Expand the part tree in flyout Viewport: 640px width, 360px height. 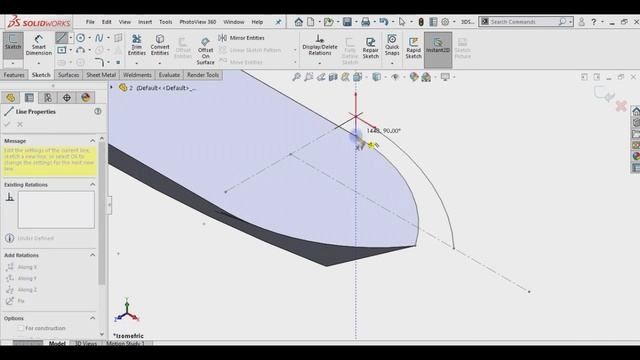[x=111, y=87]
